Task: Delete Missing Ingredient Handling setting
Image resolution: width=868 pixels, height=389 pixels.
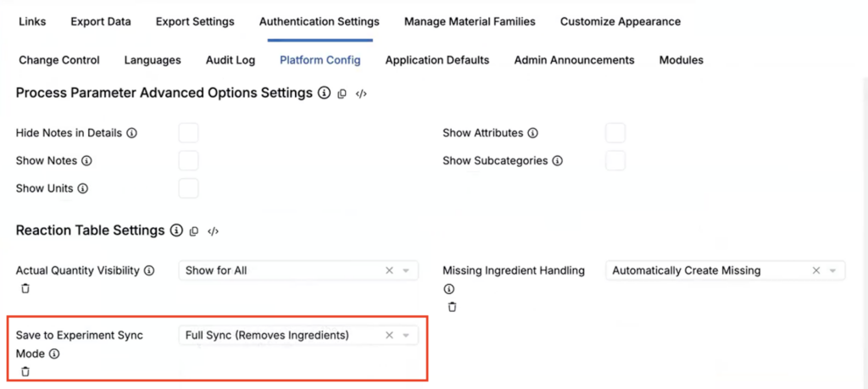Action: point(453,307)
